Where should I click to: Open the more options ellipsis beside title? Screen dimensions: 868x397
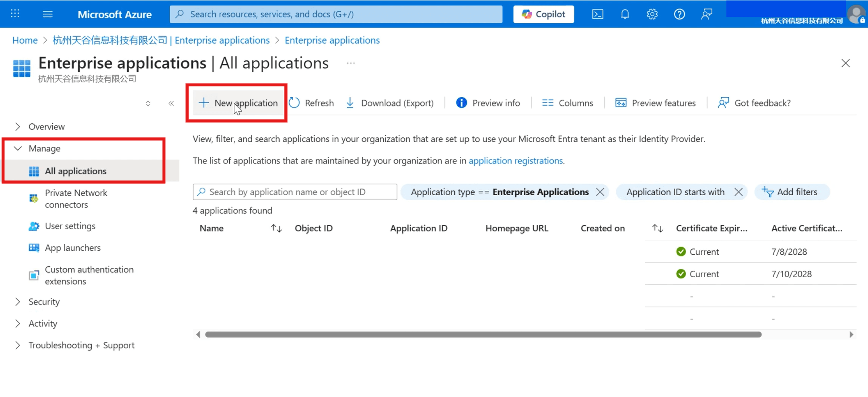click(x=351, y=63)
